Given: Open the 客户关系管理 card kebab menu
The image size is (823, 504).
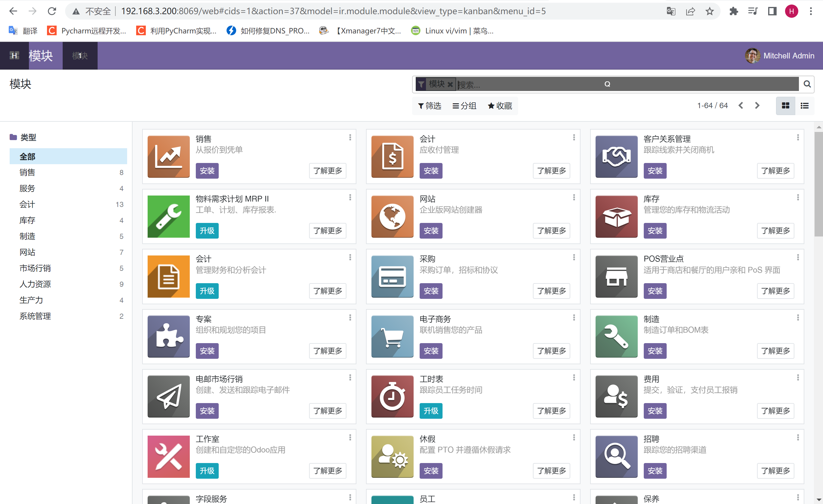Looking at the screenshot, I should point(798,137).
